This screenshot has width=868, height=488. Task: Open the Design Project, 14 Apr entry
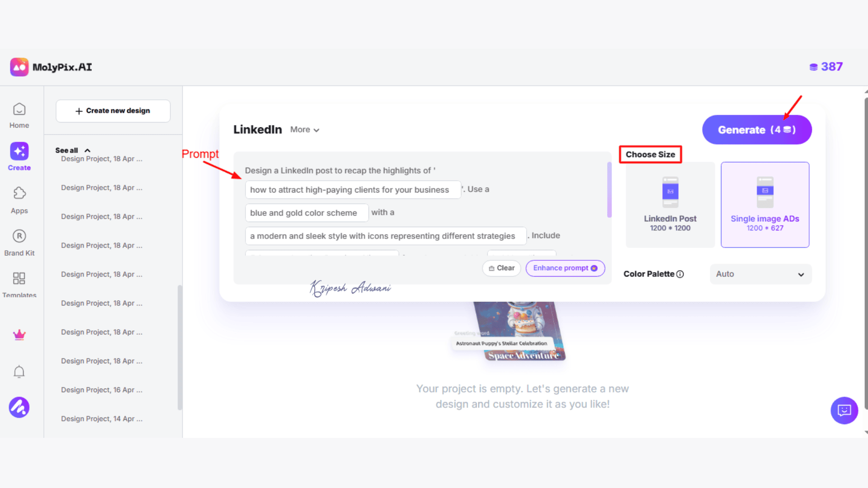pyautogui.click(x=102, y=419)
